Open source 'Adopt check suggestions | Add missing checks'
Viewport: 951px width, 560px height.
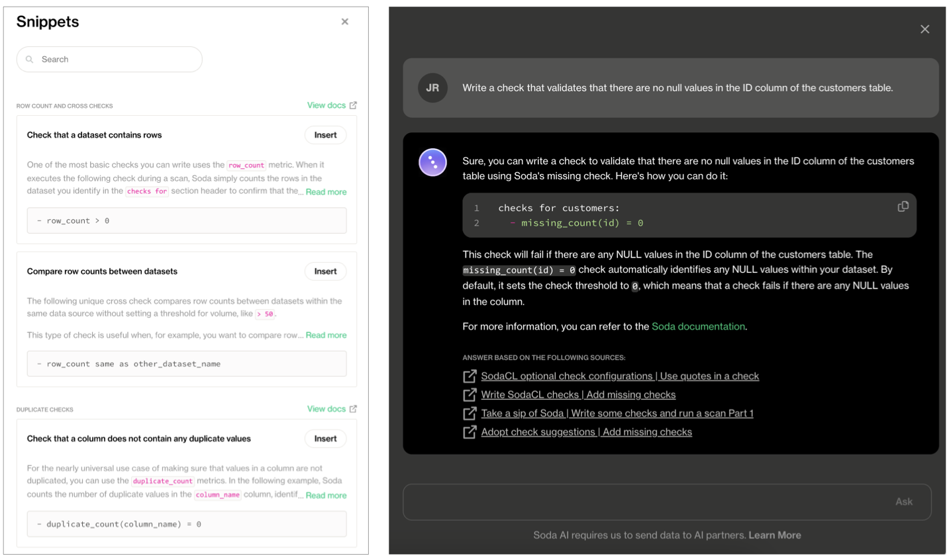pyautogui.click(x=586, y=432)
